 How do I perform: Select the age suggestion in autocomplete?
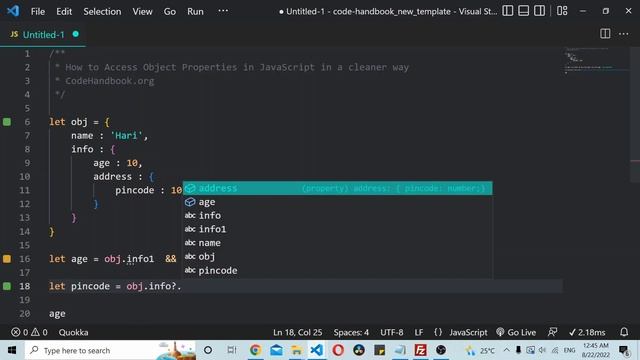pos(337,202)
